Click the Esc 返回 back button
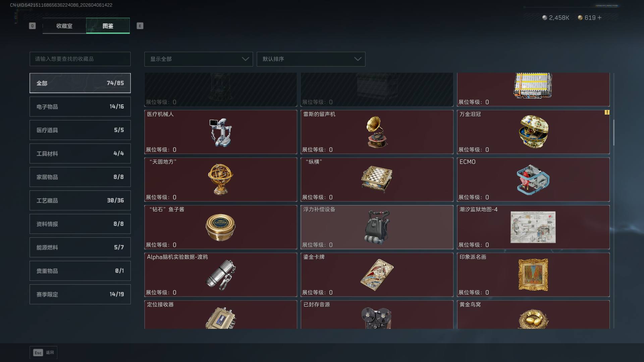 click(44, 353)
